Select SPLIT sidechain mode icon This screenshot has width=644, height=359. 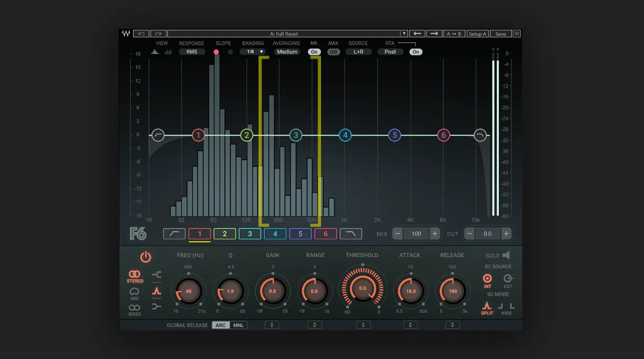coord(487,308)
